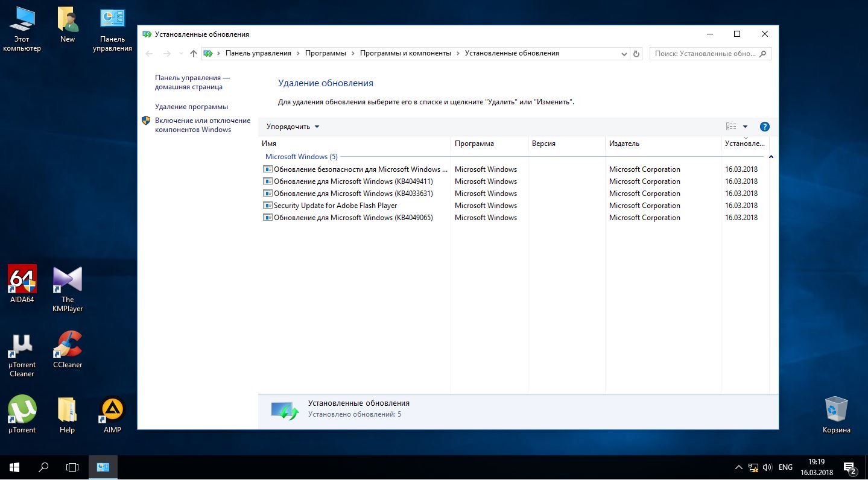The width and height of the screenshot is (868, 480).
Task: Select update KB4049411 in the list
Action: tap(513, 182)
